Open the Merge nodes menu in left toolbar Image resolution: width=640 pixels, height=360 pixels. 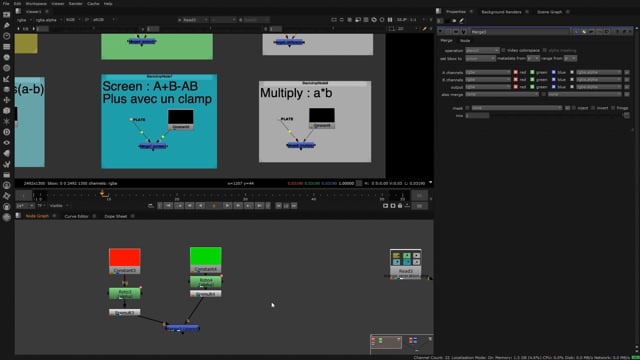pos(7,89)
